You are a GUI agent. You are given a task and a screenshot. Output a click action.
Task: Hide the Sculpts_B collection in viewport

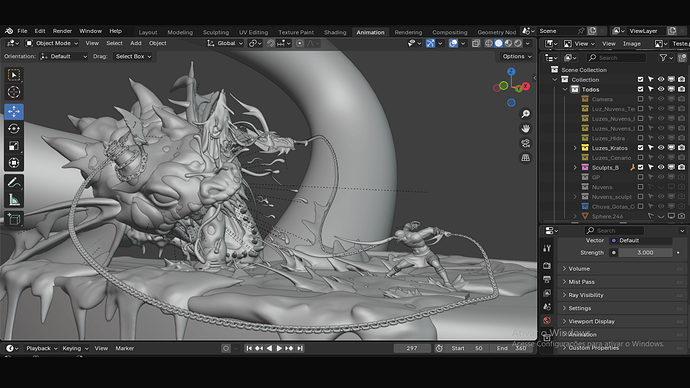click(x=661, y=167)
